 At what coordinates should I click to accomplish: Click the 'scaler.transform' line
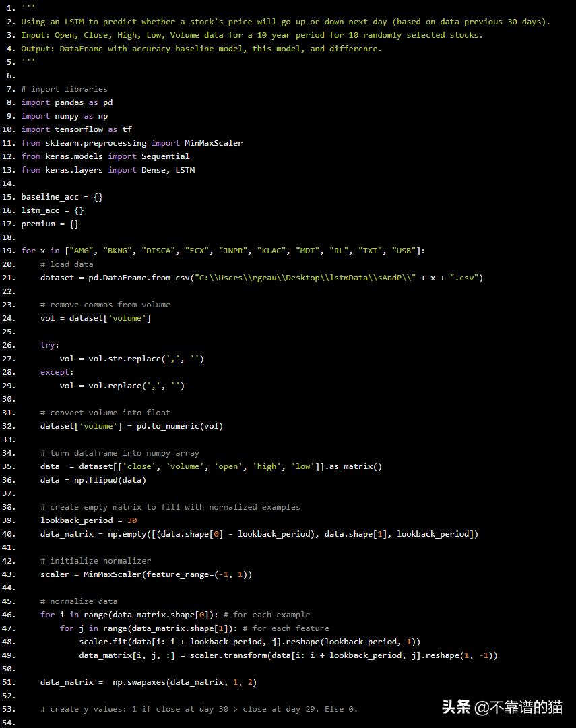tap(288, 655)
